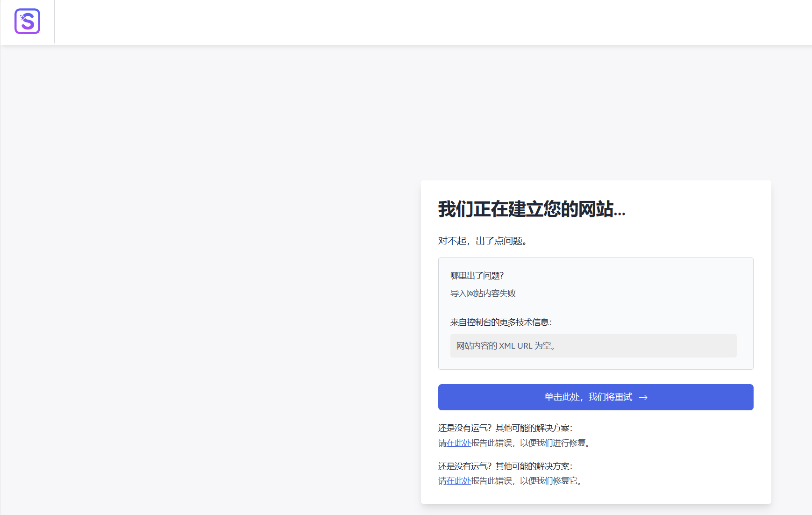812x515 pixels.
Task: Click the retry button 单击此处，我们将重试
Action: tap(596, 397)
